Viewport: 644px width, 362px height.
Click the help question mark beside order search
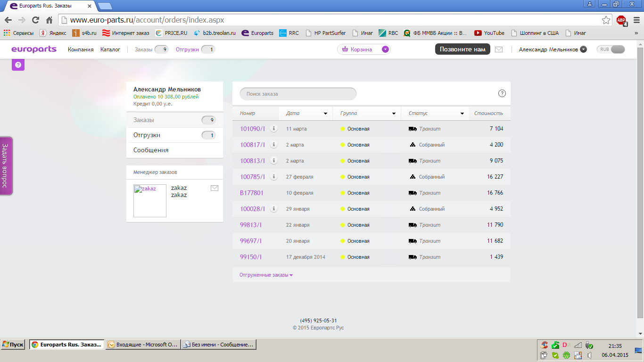pyautogui.click(x=502, y=93)
